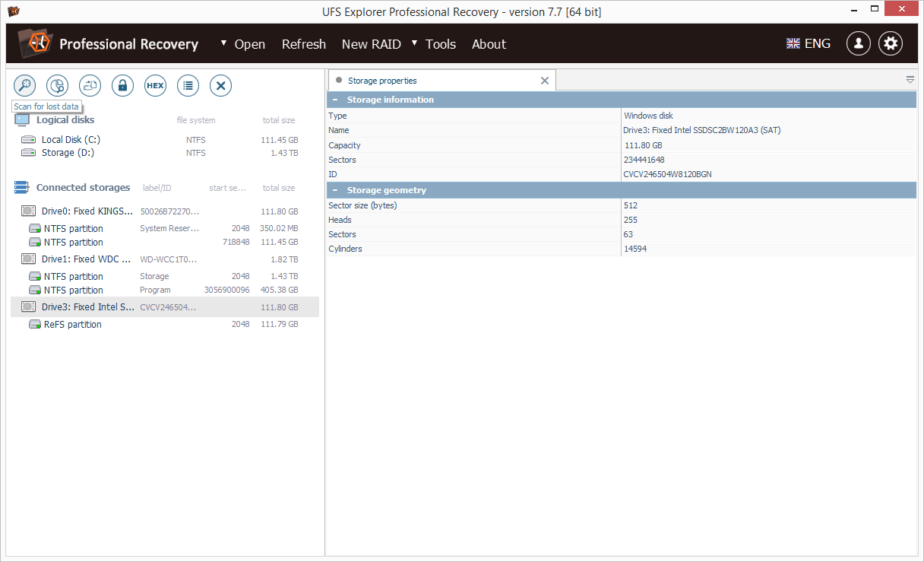Click the Scan for lost data magnifier icon
Screen dimensions: 924x562
[x=25, y=86]
